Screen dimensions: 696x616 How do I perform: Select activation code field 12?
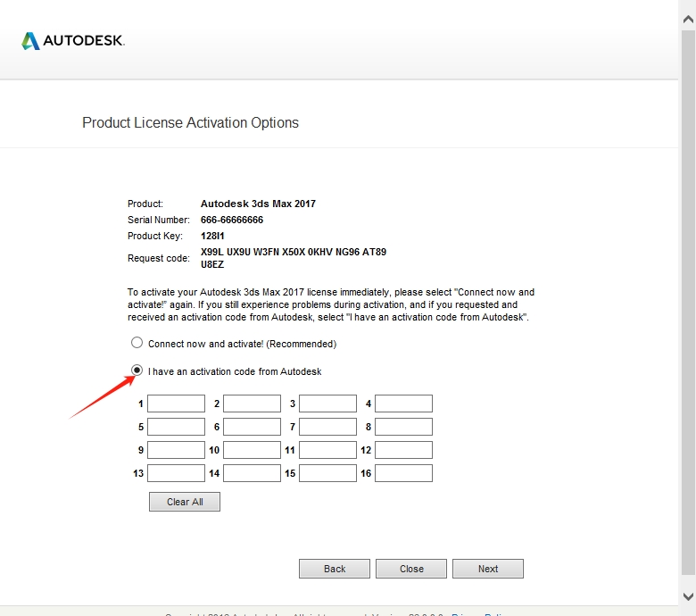(x=403, y=450)
